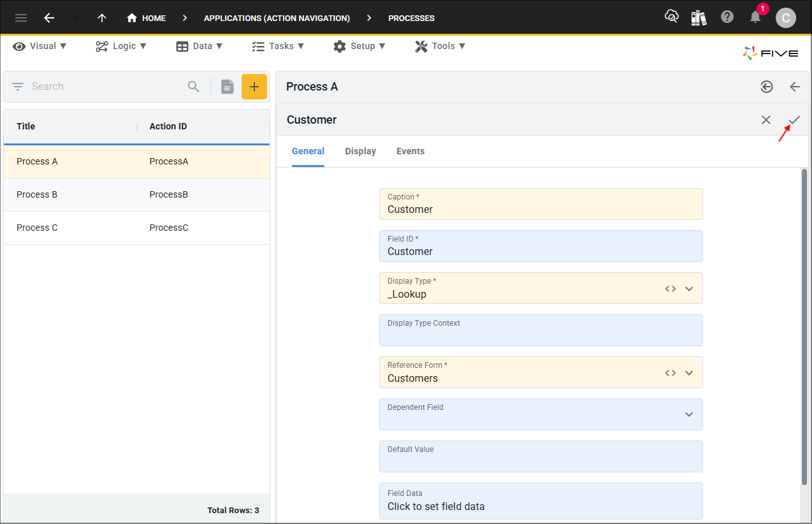
Task: Open the Tools menu
Action: point(440,46)
